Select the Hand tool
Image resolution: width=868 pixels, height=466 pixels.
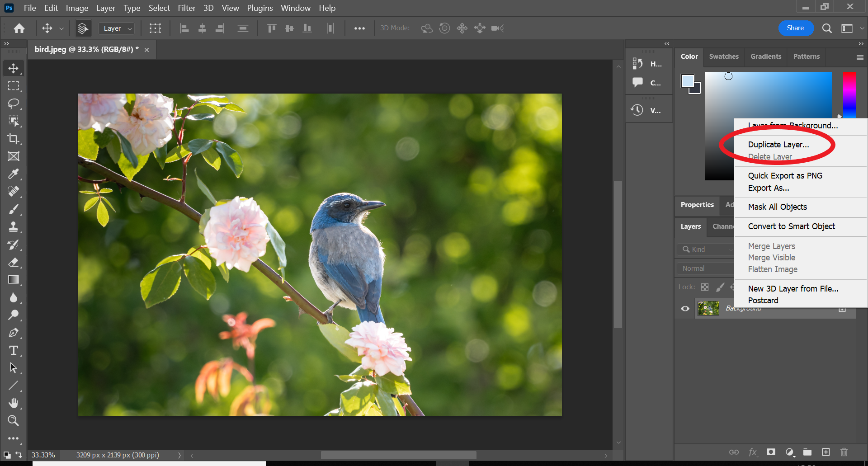(14, 403)
